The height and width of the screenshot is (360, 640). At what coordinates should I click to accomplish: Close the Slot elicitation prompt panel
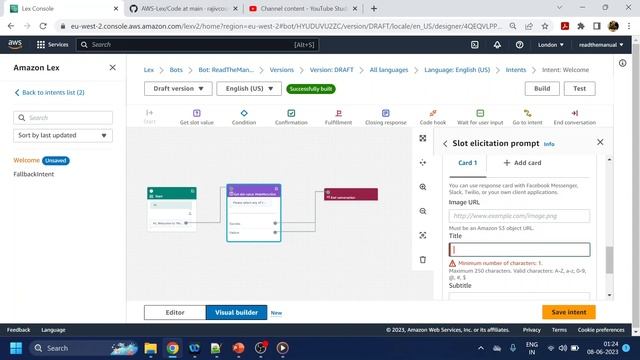[x=600, y=142]
